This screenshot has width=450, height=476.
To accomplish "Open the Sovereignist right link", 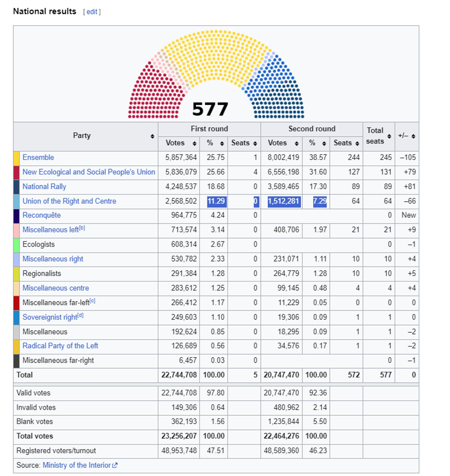I will click(x=50, y=317).
